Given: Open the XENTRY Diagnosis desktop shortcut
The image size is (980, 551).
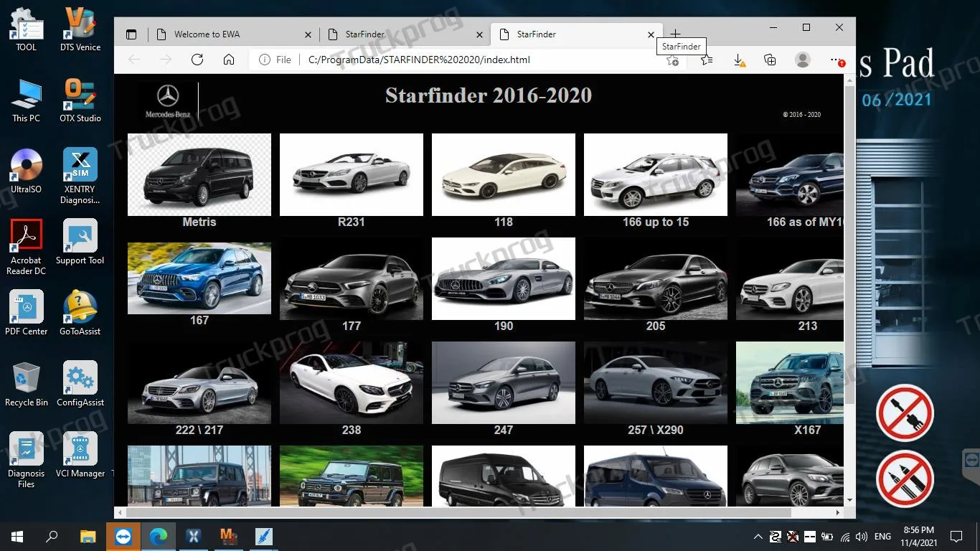Looking at the screenshot, I should (80, 176).
